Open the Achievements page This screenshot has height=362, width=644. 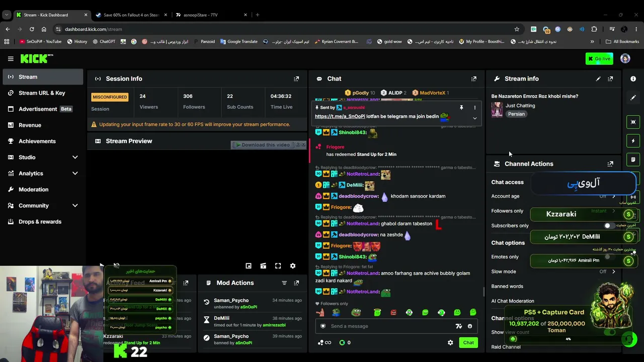[x=43, y=141]
